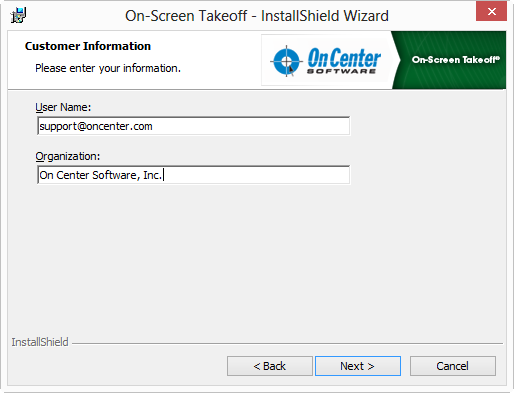Click the On Center Software, Inc. text
Image resolution: width=514 pixels, height=393 pixels.
point(101,175)
